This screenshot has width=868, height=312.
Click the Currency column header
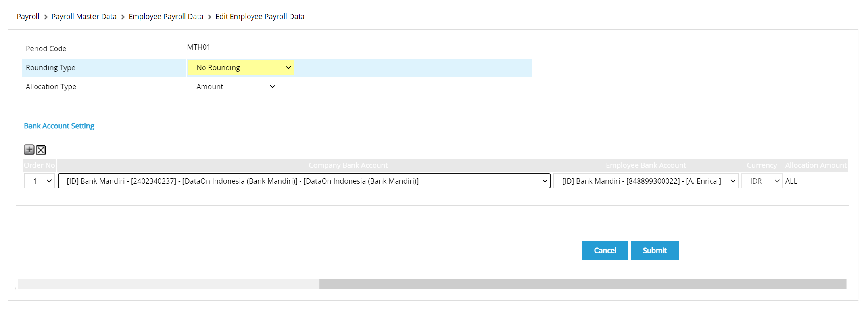[762, 165]
